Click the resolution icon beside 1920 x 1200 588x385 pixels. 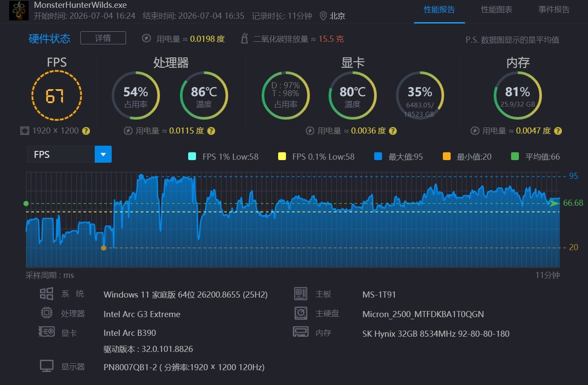(x=25, y=131)
